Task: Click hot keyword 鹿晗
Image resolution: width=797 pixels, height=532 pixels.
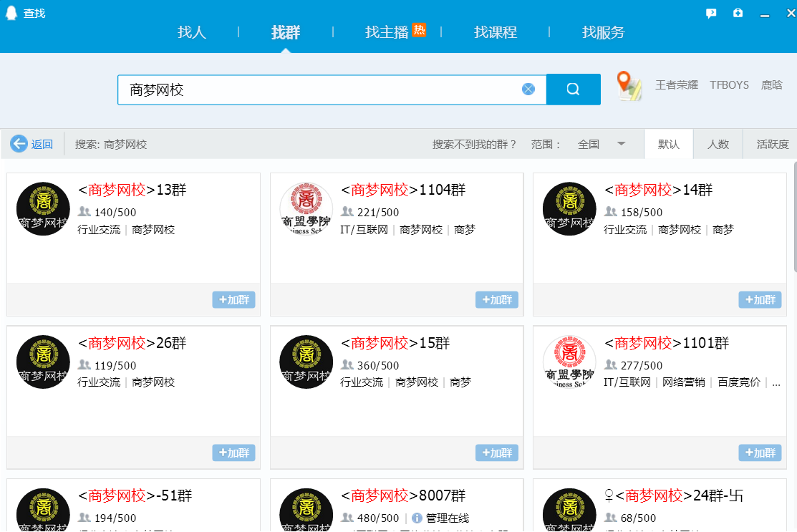Action: tap(772, 85)
